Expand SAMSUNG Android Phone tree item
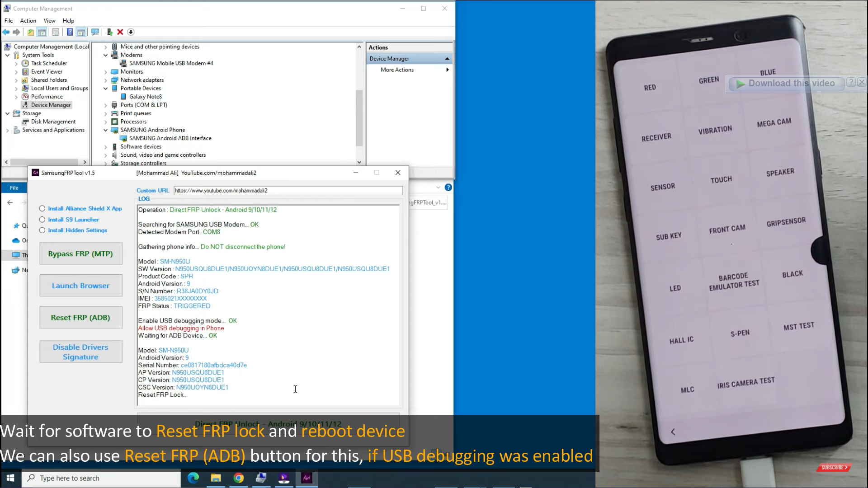 click(x=105, y=130)
